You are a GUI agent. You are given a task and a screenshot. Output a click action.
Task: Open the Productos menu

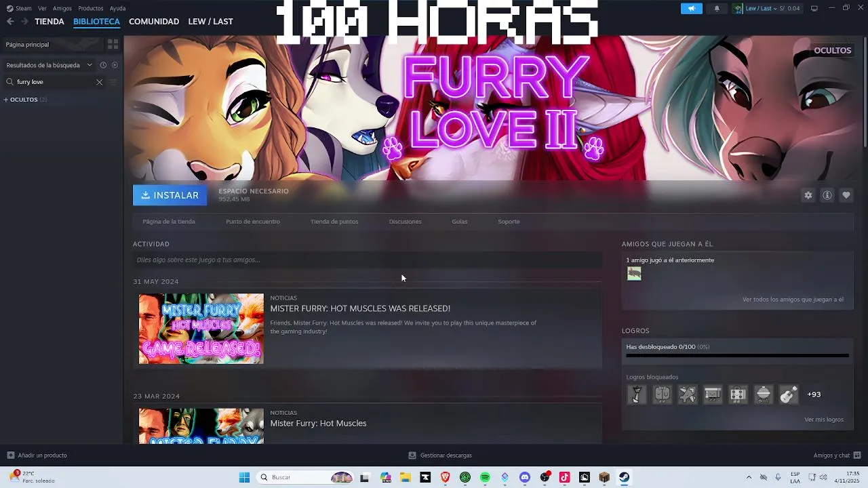point(91,8)
